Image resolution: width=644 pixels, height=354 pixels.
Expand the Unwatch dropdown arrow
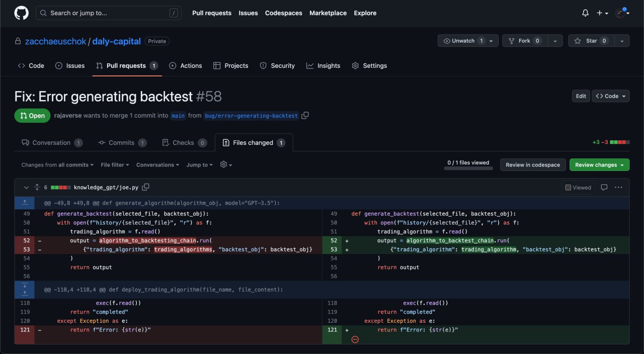click(492, 41)
